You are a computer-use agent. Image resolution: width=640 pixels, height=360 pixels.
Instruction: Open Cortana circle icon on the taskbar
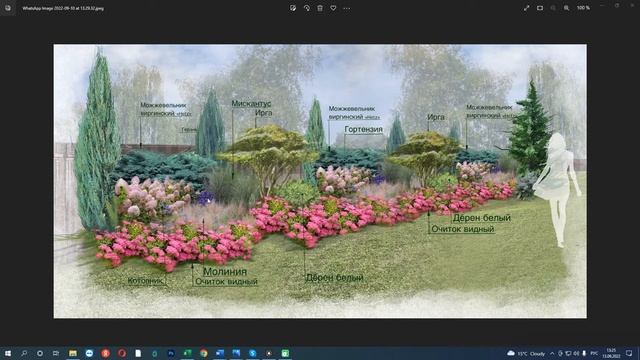click(40, 353)
